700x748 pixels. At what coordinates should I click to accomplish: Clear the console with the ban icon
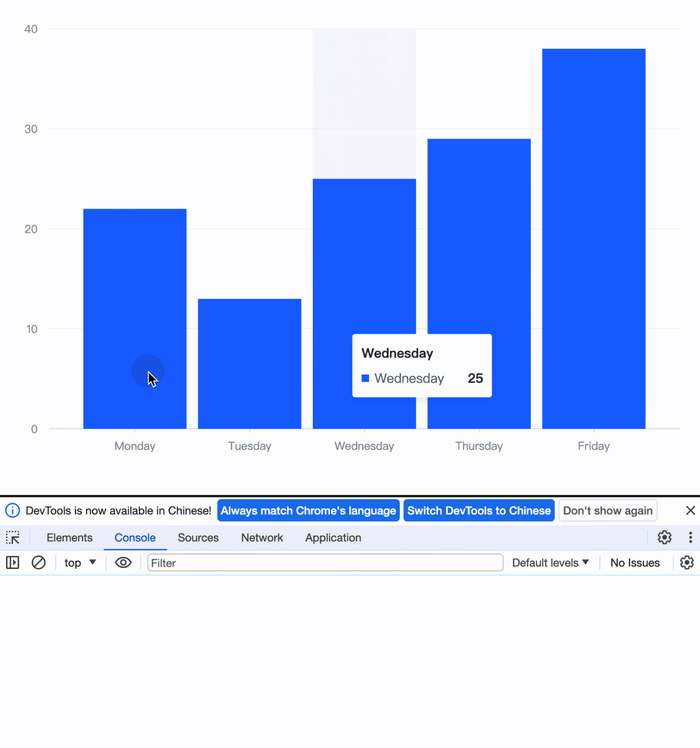pyautogui.click(x=39, y=563)
